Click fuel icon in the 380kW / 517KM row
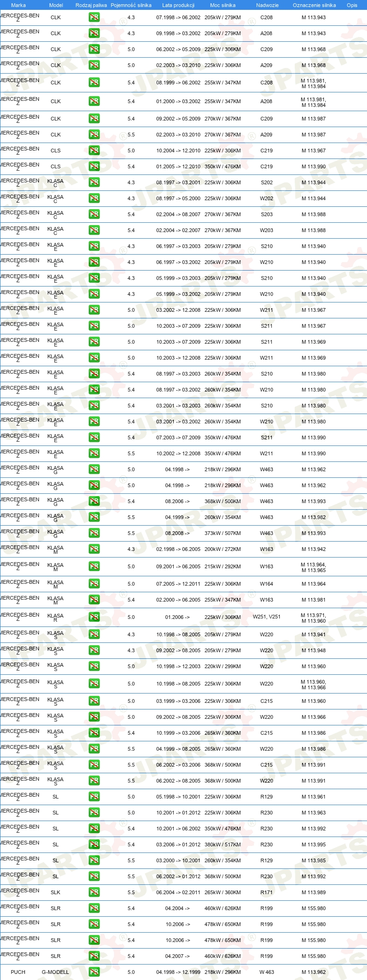The image size is (367, 980). click(94, 844)
